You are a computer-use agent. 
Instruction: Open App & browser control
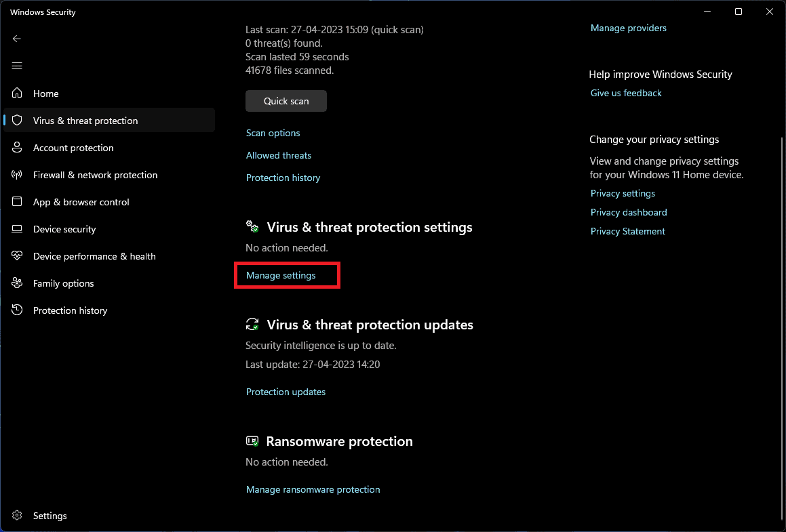(x=109, y=202)
